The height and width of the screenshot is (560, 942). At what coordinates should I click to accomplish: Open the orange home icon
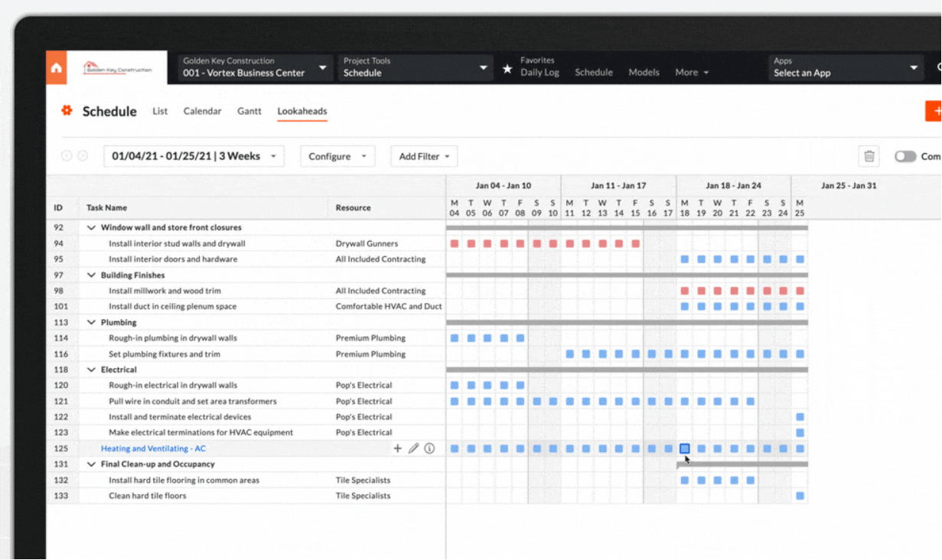click(56, 68)
